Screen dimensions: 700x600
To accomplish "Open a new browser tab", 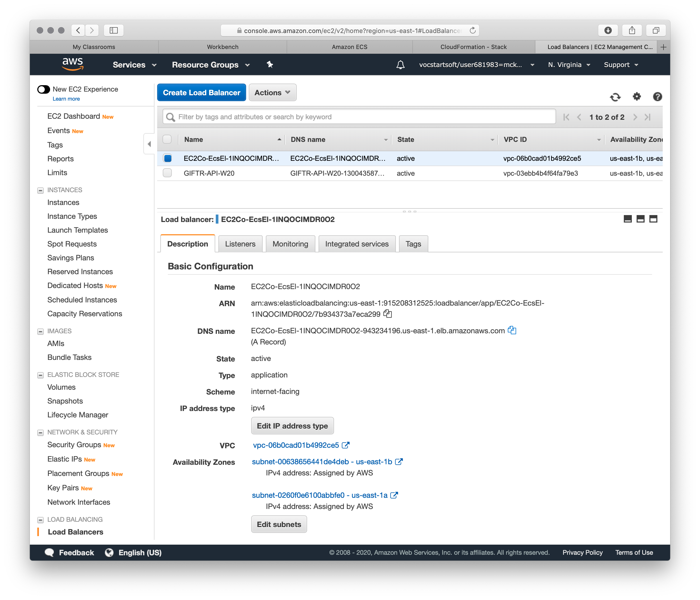I will tap(663, 47).
